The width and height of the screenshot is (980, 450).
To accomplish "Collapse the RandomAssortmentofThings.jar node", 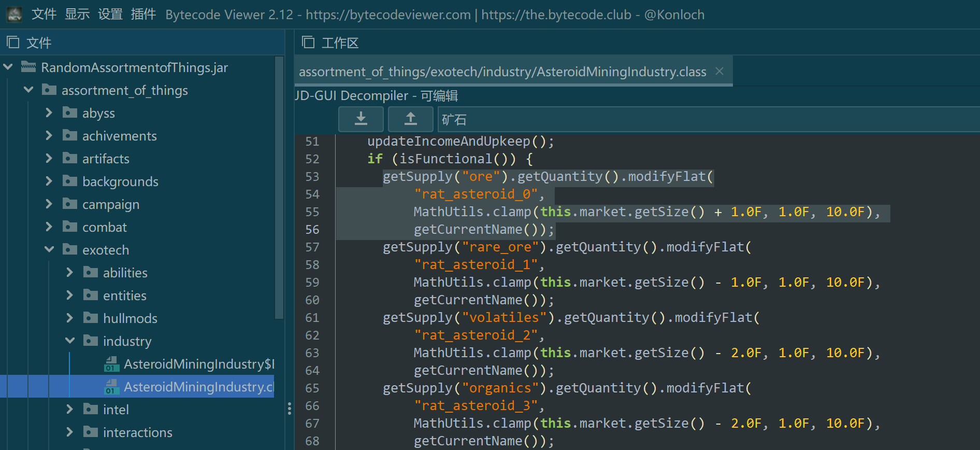I will tap(8, 67).
